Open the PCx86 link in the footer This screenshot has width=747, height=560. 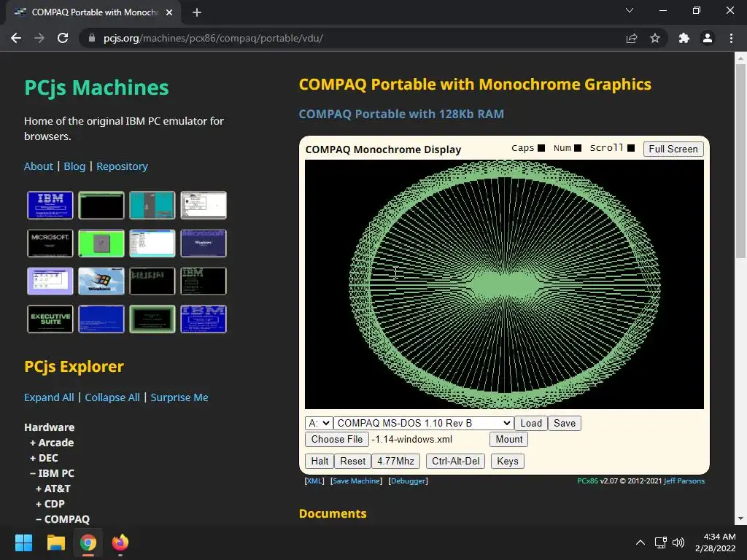coord(587,481)
